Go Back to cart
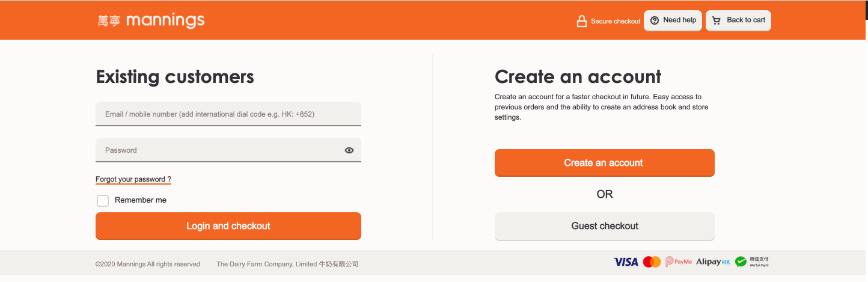The width and height of the screenshot is (868, 282). tap(738, 20)
